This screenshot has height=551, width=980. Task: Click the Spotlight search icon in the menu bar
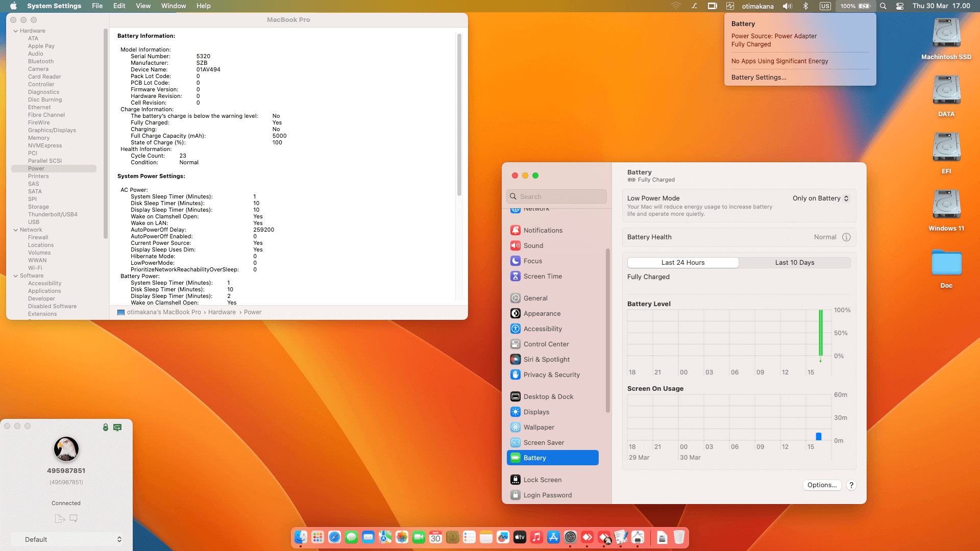click(883, 6)
